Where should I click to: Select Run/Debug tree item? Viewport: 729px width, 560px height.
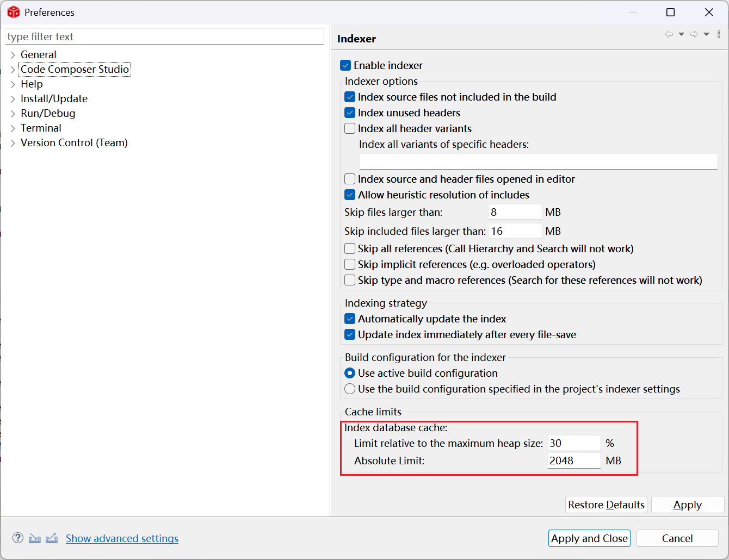[48, 113]
